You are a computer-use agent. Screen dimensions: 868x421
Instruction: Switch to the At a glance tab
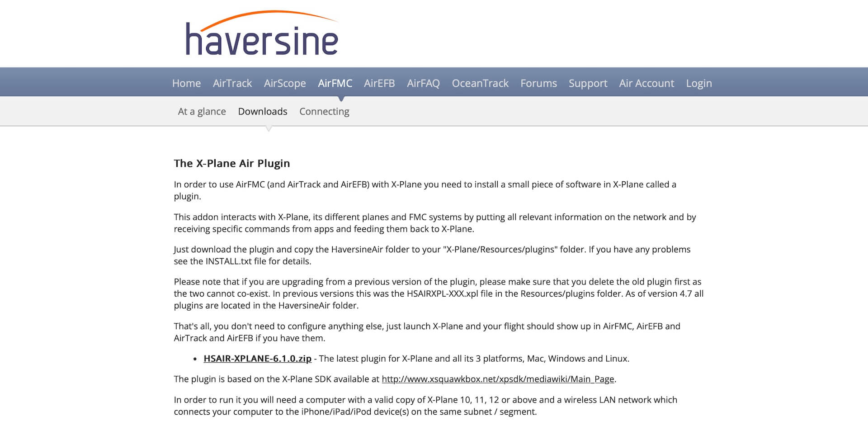202,111
